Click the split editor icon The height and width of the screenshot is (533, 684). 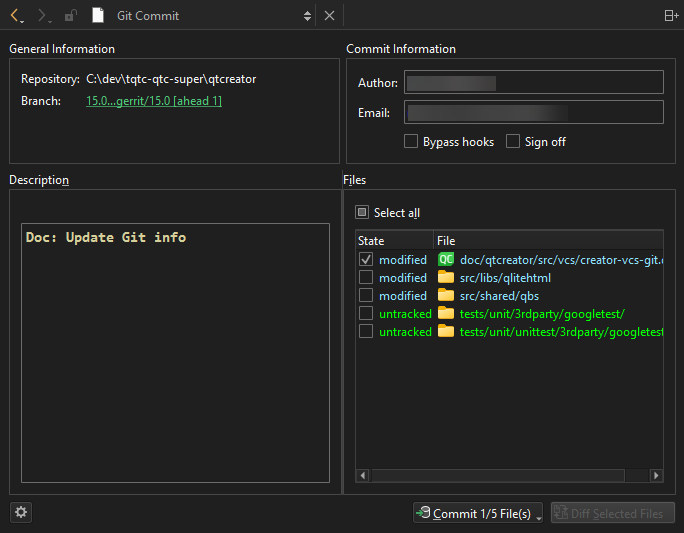(x=671, y=16)
